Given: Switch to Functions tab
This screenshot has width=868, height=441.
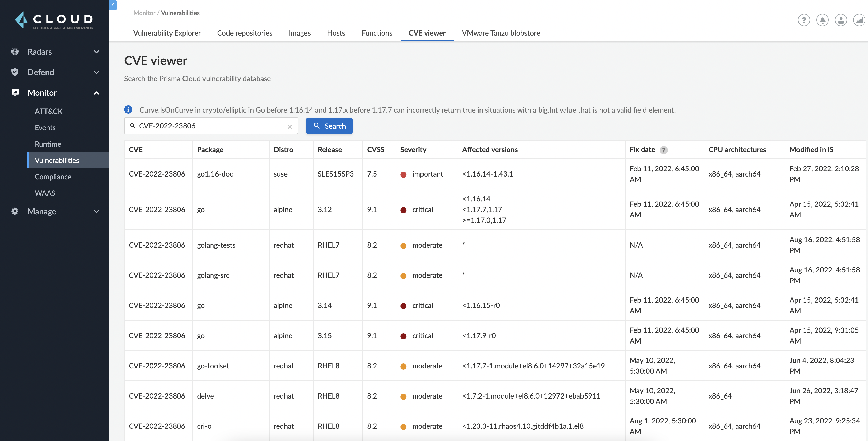Looking at the screenshot, I should point(377,33).
